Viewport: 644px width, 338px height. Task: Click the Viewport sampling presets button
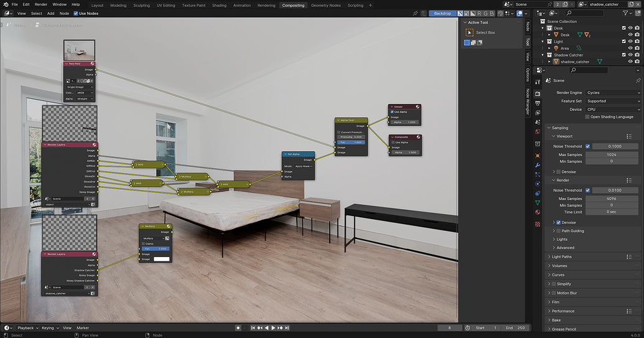tap(629, 136)
